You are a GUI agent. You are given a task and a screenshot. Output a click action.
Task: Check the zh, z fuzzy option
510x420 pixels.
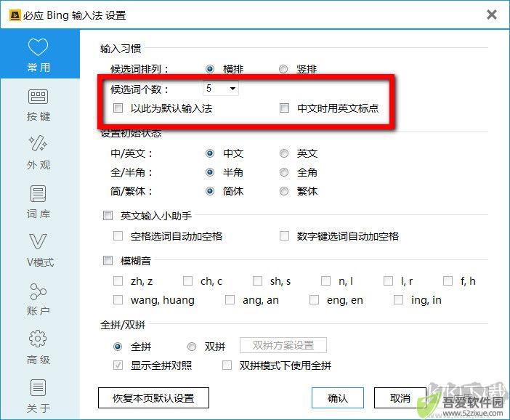(x=118, y=280)
